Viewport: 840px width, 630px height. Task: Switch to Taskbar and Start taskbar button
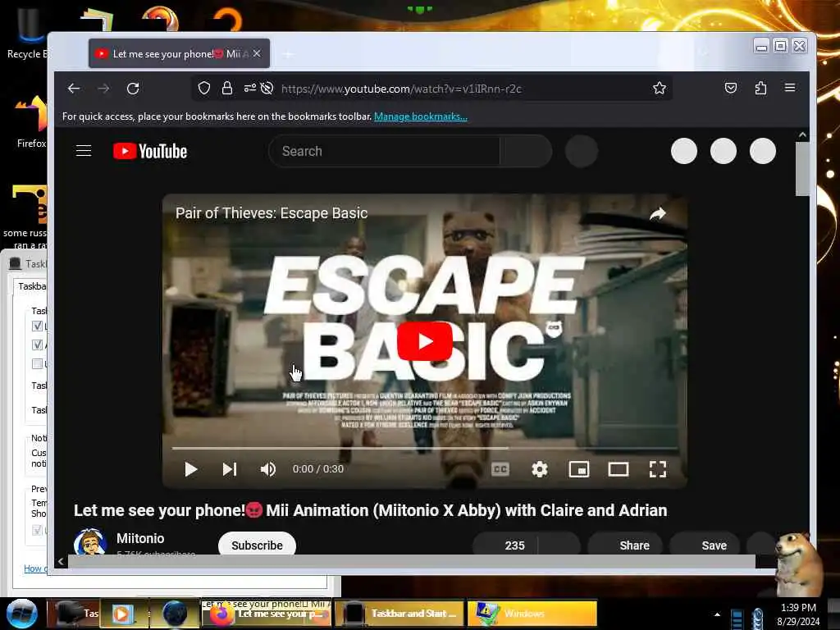click(x=399, y=614)
